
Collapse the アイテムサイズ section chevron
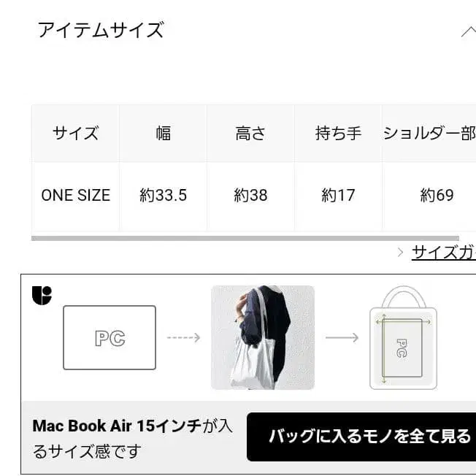(469, 31)
